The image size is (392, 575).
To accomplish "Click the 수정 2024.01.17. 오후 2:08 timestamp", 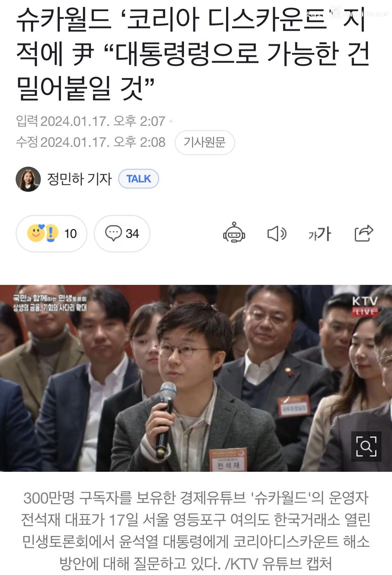I will coord(91,142).
